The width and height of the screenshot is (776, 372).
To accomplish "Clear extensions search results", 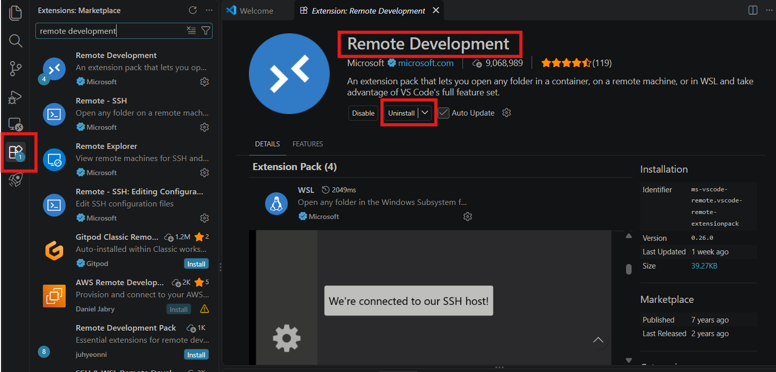I will tap(192, 31).
